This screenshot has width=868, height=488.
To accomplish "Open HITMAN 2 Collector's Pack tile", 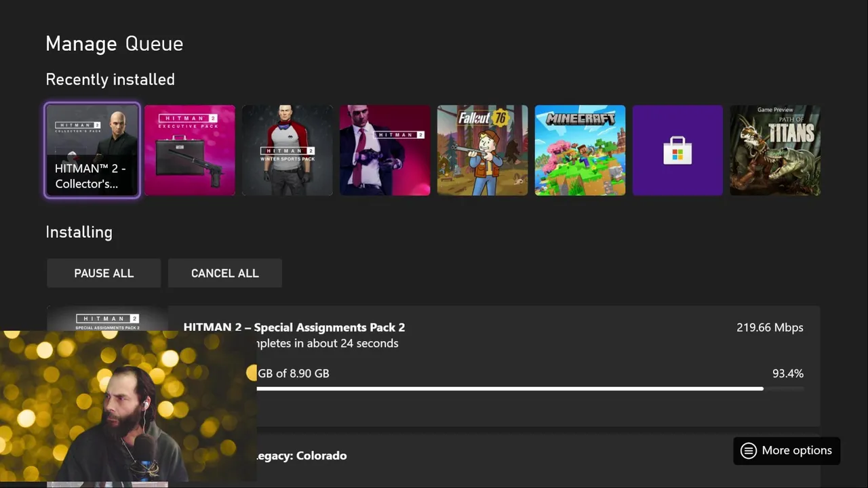I will coord(92,150).
